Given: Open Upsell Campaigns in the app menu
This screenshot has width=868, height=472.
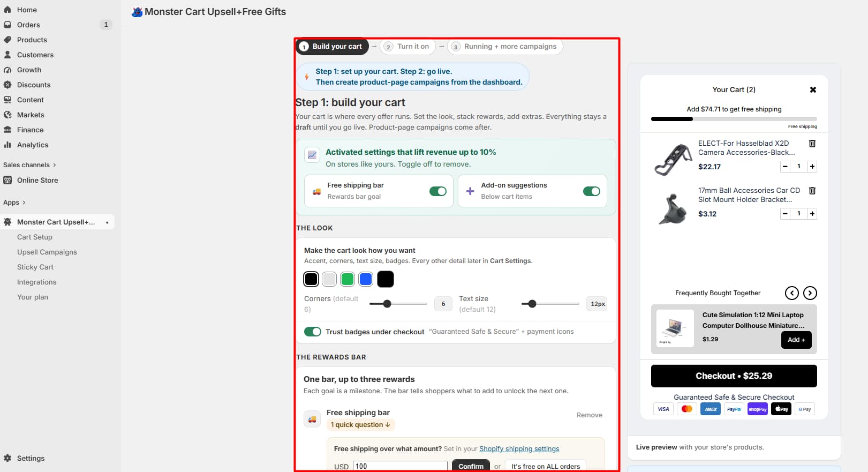Looking at the screenshot, I should coord(47,252).
